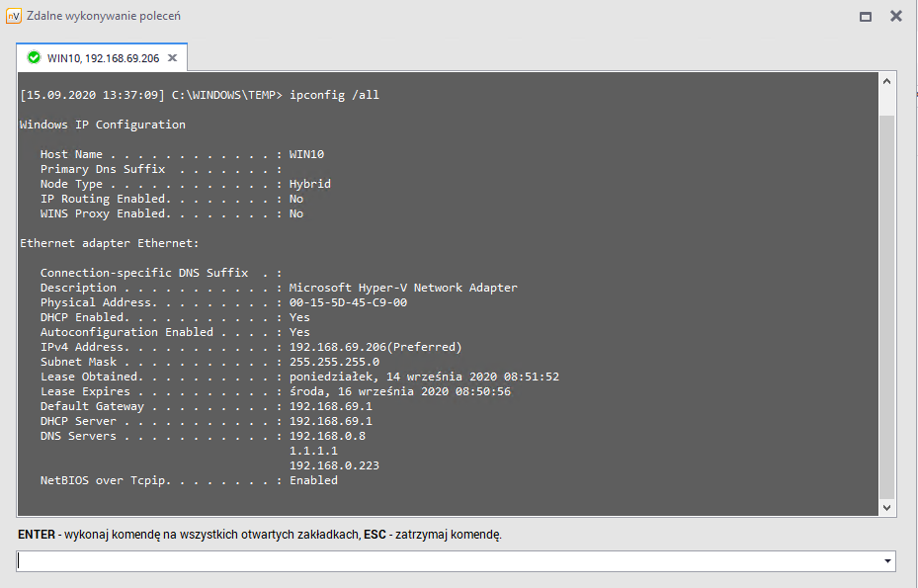Click the Host Name value WIN10 in the output
The height and width of the screenshot is (588, 918).
click(306, 154)
